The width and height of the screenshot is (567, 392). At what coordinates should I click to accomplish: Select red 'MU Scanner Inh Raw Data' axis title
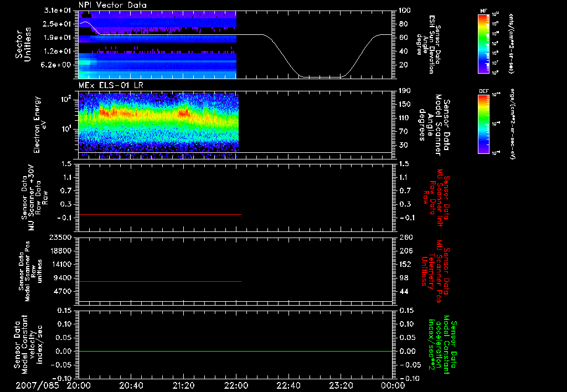[x=436, y=198]
